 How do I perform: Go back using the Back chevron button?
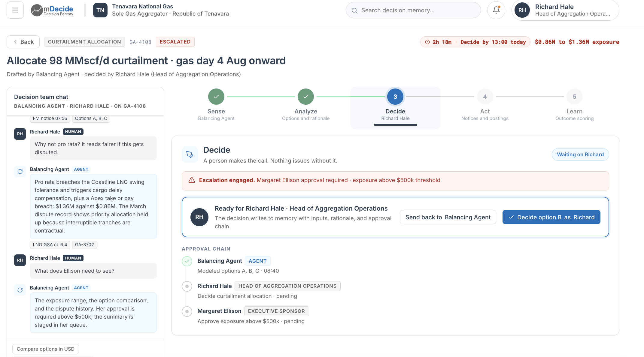click(23, 42)
